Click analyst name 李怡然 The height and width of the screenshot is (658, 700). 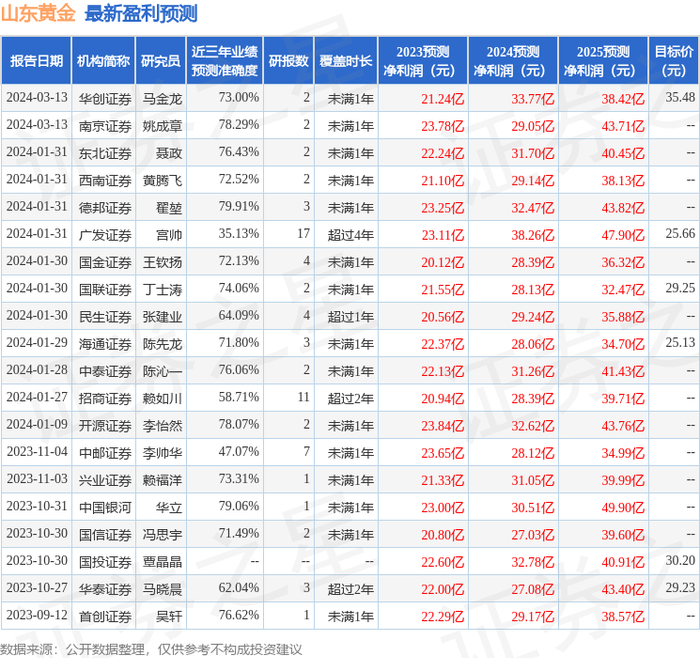(x=162, y=425)
